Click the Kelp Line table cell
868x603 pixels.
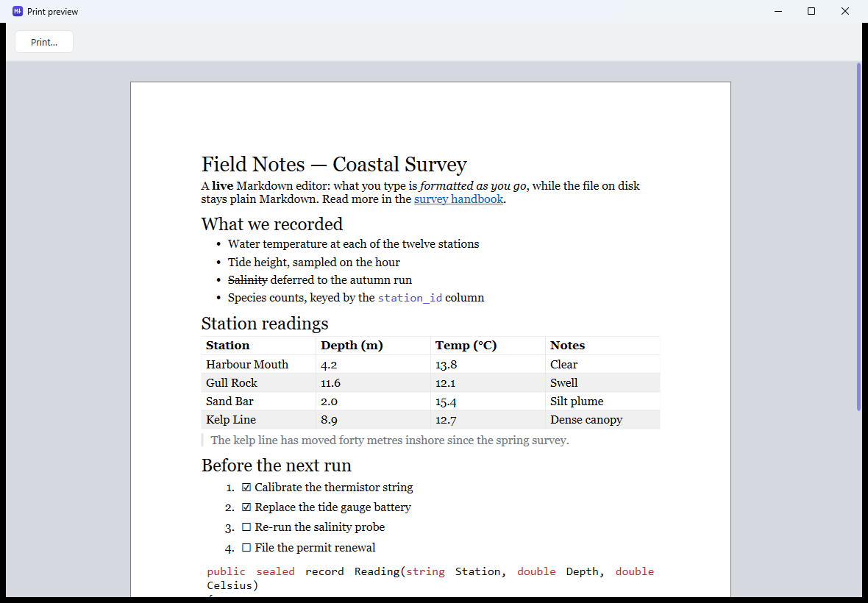258,419
